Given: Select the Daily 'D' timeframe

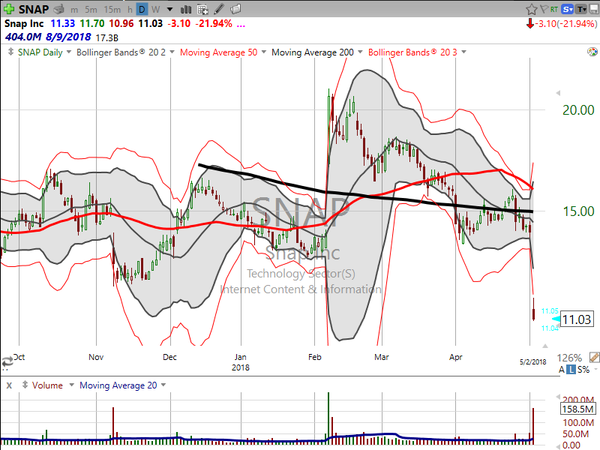Looking at the screenshot, I should coord(142,9).
